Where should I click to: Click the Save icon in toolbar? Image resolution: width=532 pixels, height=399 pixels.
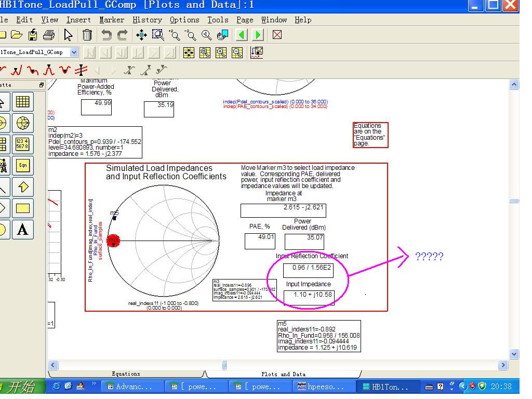[33, 35]
